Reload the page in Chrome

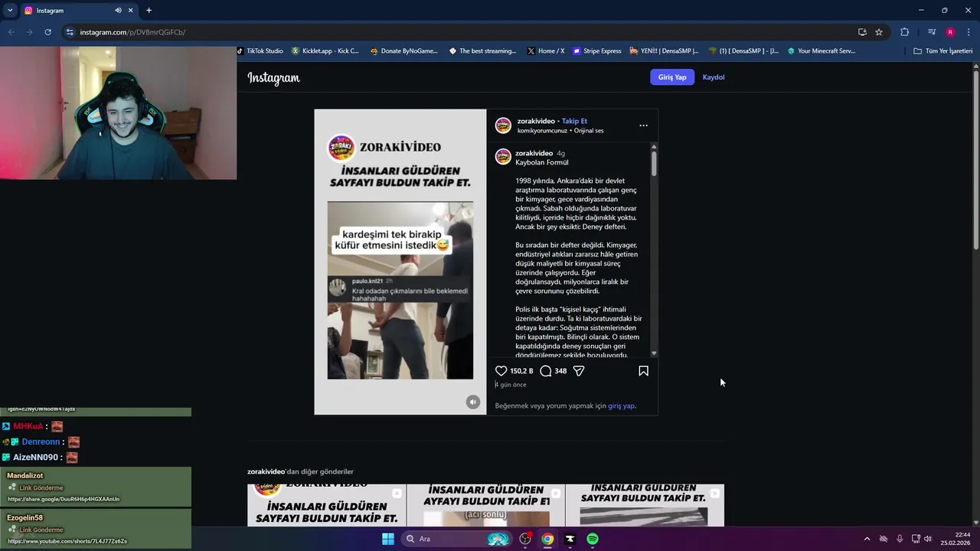pyautogui.click(x=47, y=32)
